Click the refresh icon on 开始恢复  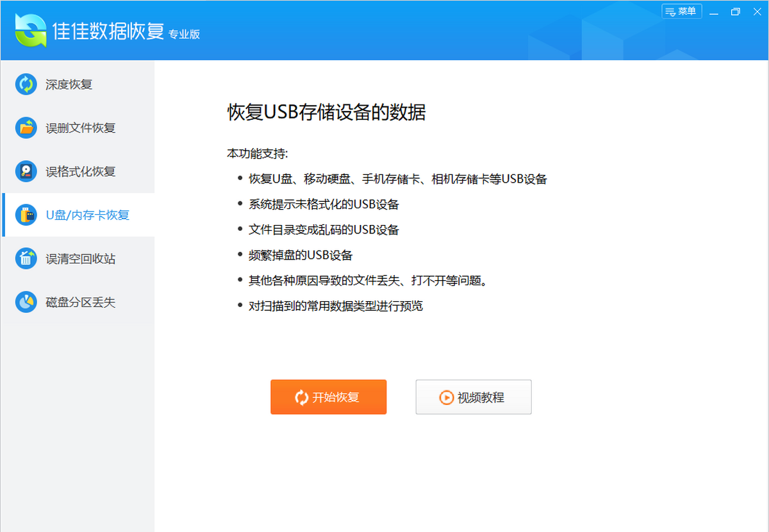click(301, 397)
